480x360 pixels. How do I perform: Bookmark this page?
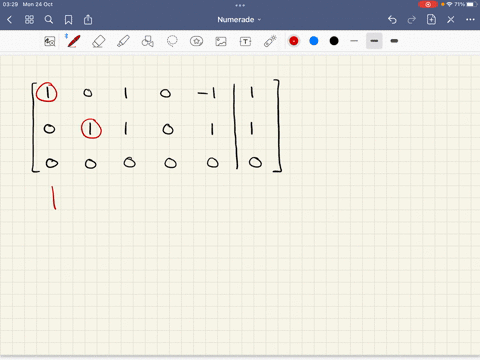tap(68, 20)
